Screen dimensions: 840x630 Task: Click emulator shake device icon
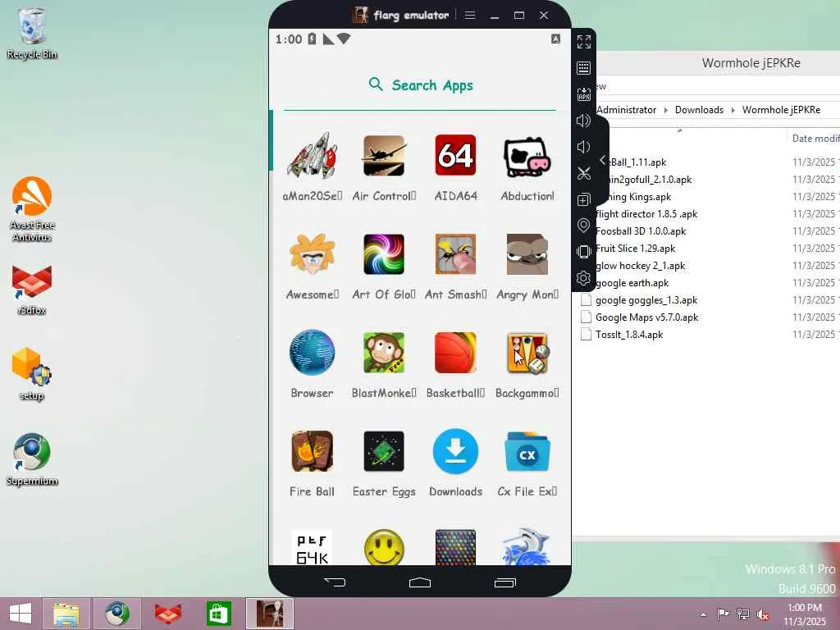pyautogui.click(x=584, y=252)
